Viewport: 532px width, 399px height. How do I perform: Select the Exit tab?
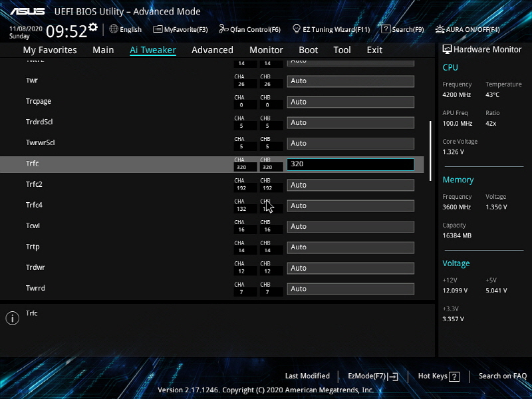(x=374, y=50)
